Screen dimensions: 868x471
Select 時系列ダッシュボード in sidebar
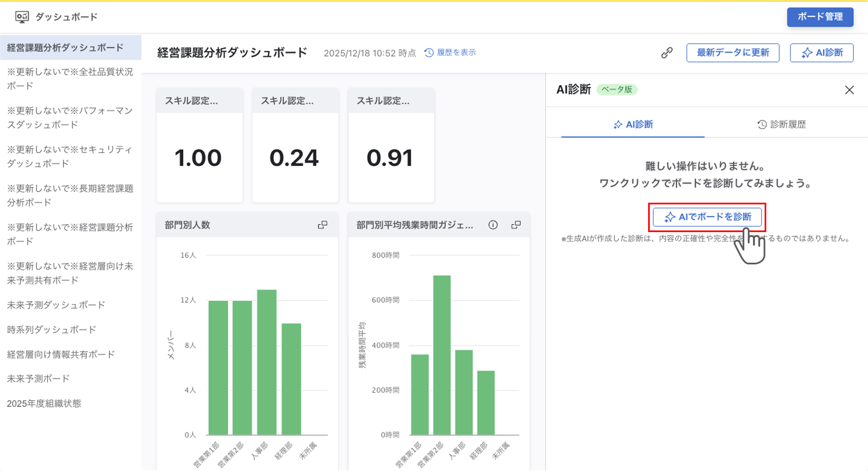(x=52, y=329)
